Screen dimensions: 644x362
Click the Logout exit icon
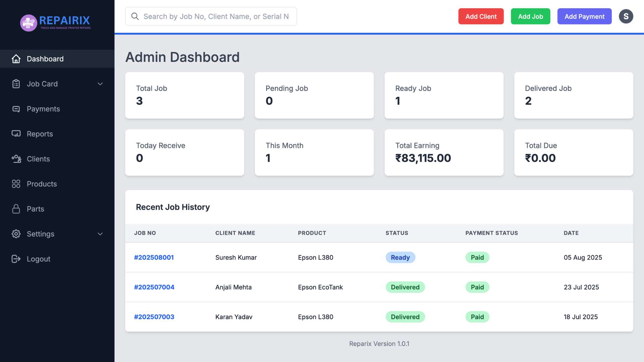coord(16,259)
